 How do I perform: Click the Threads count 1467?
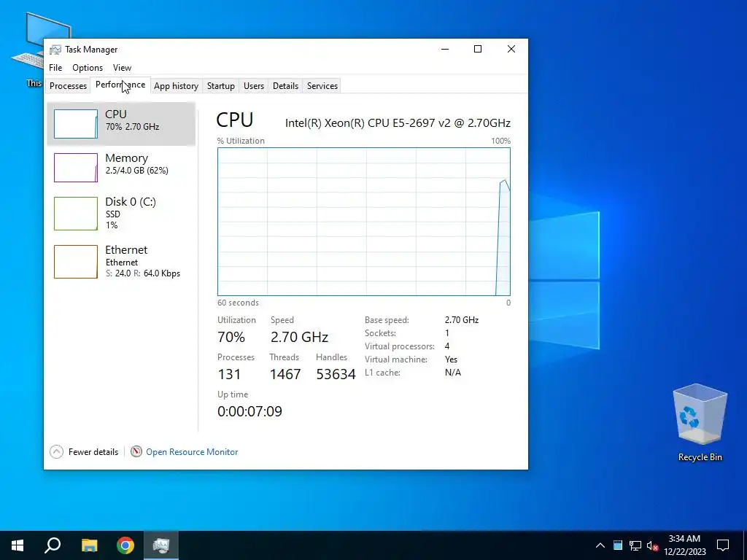(285, 374)
